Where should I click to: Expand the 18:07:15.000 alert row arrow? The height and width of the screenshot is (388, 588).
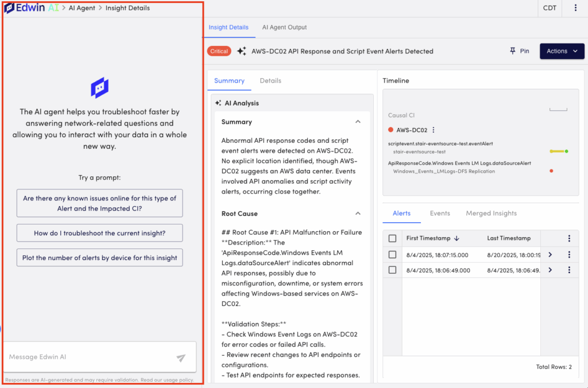pos(550,255)
